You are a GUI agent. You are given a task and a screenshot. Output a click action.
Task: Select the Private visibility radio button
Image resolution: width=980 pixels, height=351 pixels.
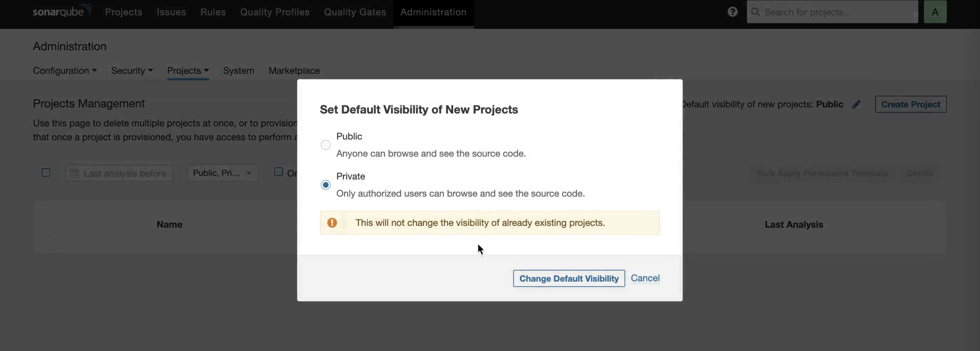coord(326,185)
